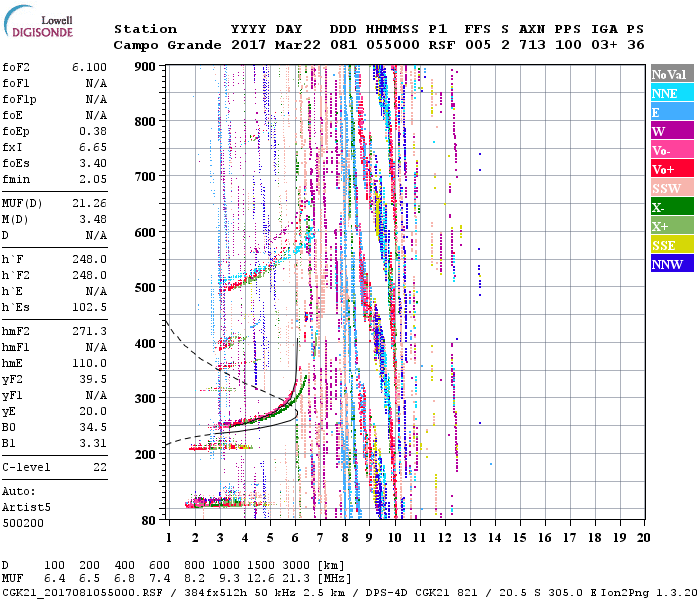Click the yE value 20.0
The width and height of the screenshot is (700, 600).
point(93,411)
